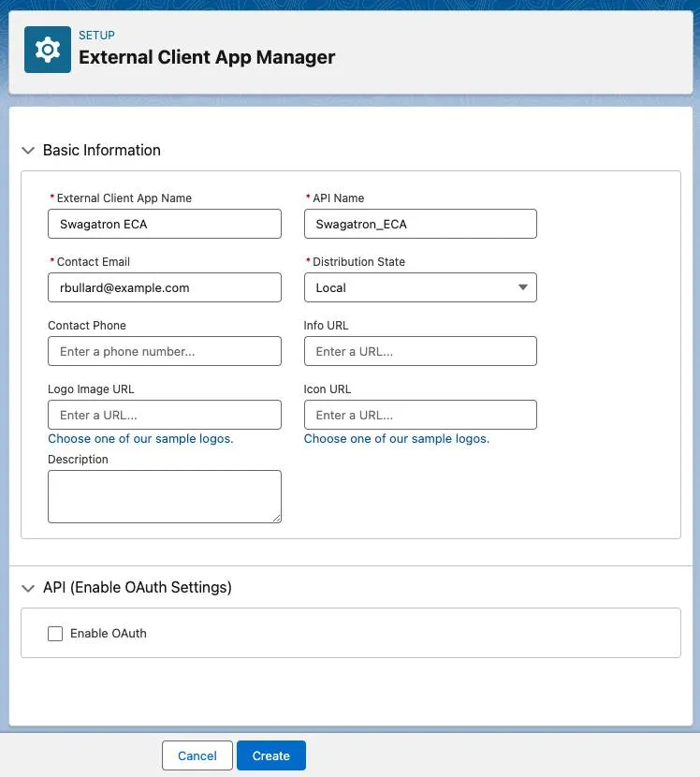700x777 pixels.
Task: Click the API Name field
Action: tap(420, 224)
